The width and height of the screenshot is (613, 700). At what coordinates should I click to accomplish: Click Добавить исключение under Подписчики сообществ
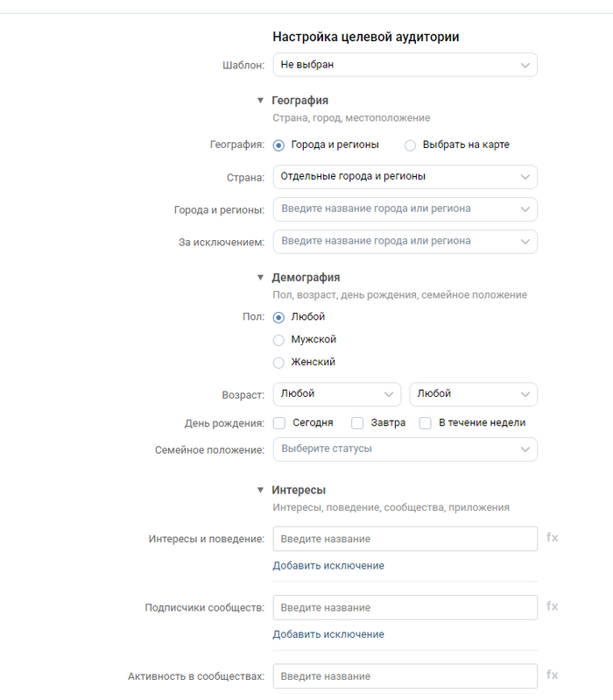click(328, 634)
